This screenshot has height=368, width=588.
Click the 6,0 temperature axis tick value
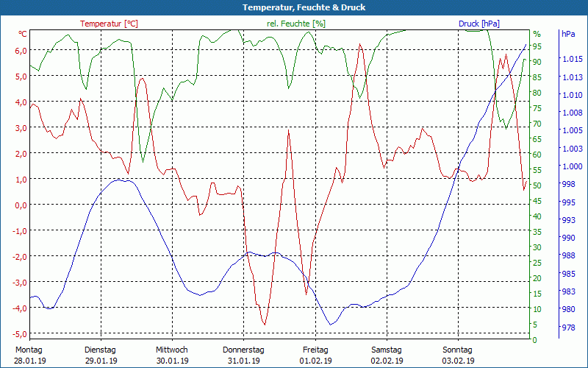click(21, 50)
